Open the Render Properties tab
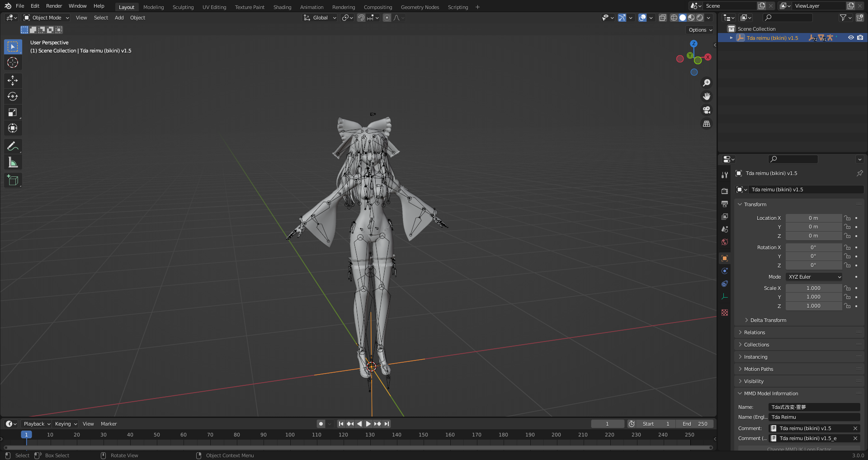 725,191
